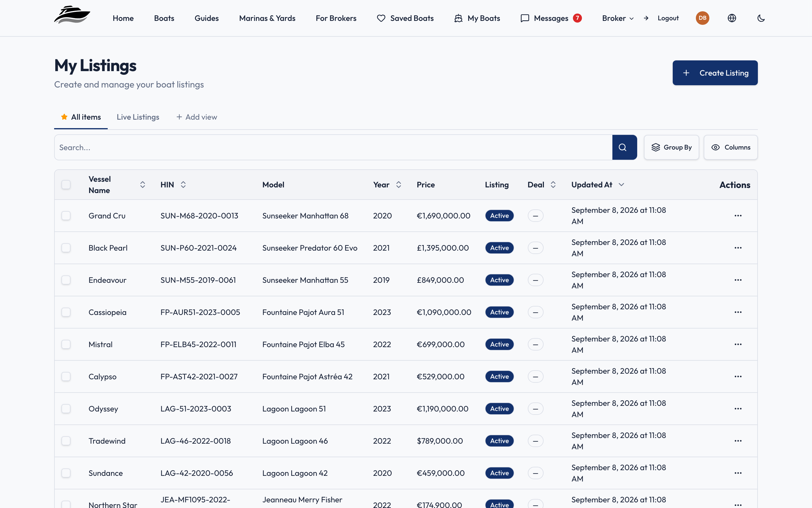Go to For Brokers page
The image size is (812, 508).
pos(336,18)
